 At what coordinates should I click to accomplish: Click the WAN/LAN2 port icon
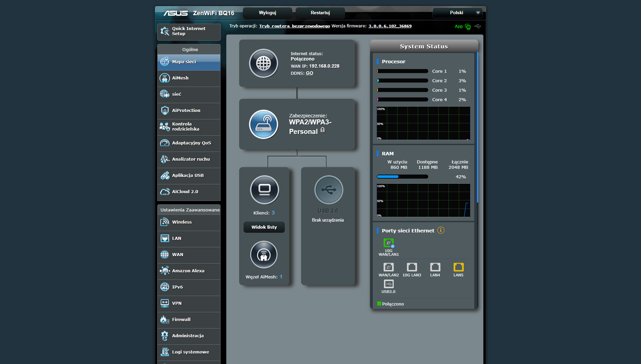[x=389, y=267]
